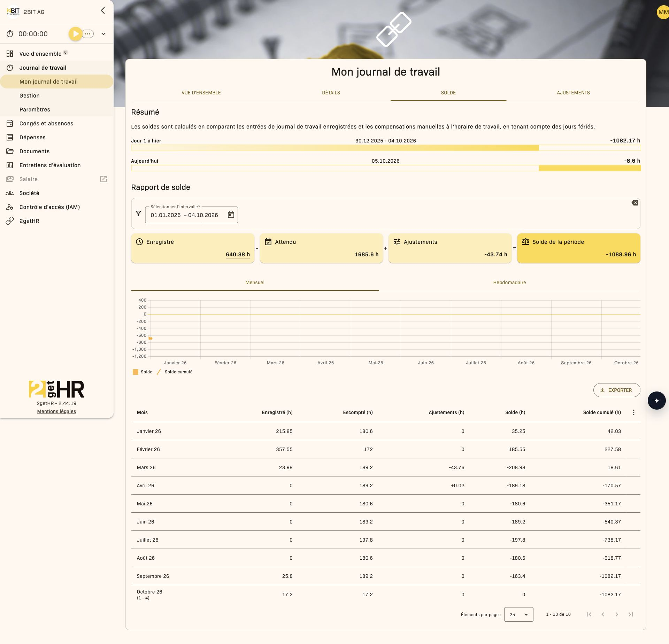The width and height of the screenshot is (669, 644).
Task: Open Gestion submenu item
Action: [57, 95]
